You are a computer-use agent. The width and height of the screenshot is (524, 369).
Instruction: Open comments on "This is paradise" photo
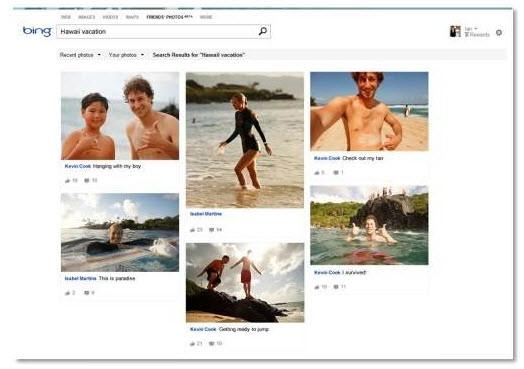point(87,293)
